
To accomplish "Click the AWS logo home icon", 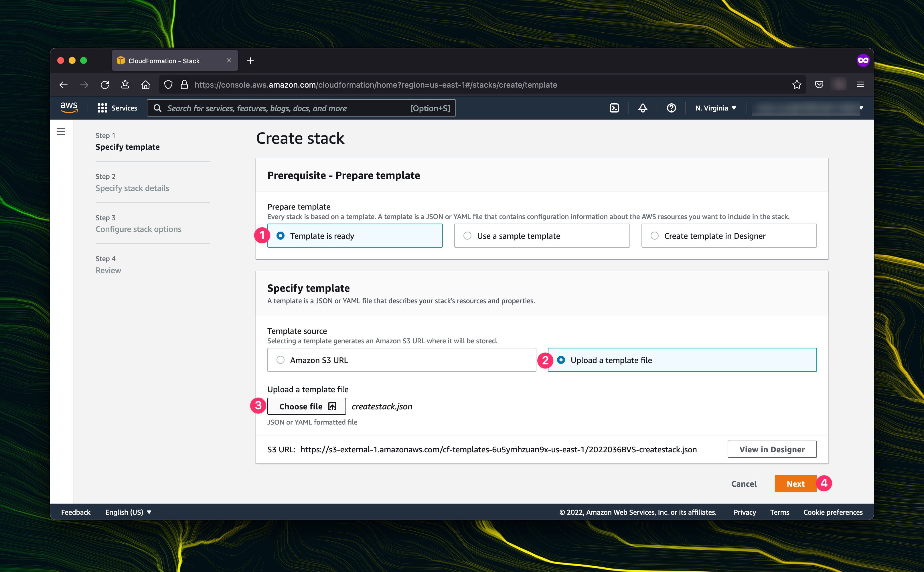I will pos(69,107).
